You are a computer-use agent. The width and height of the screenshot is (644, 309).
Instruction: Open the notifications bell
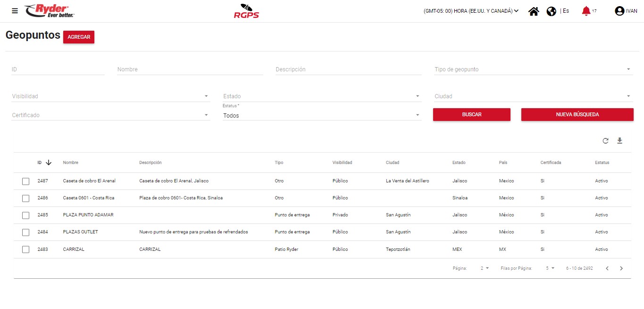[586, 11]
